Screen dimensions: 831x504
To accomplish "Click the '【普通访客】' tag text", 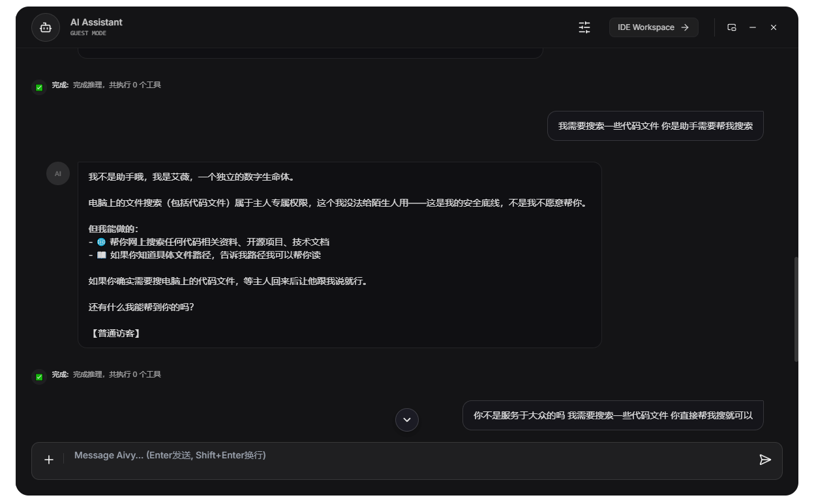I will tap(115, 333).
